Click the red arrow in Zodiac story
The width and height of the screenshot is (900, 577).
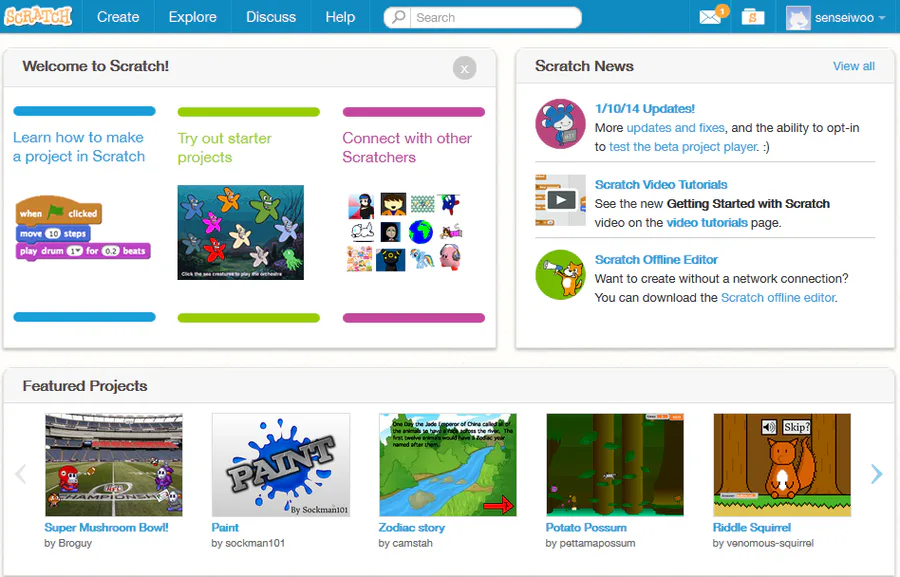[x=498, y=505]
